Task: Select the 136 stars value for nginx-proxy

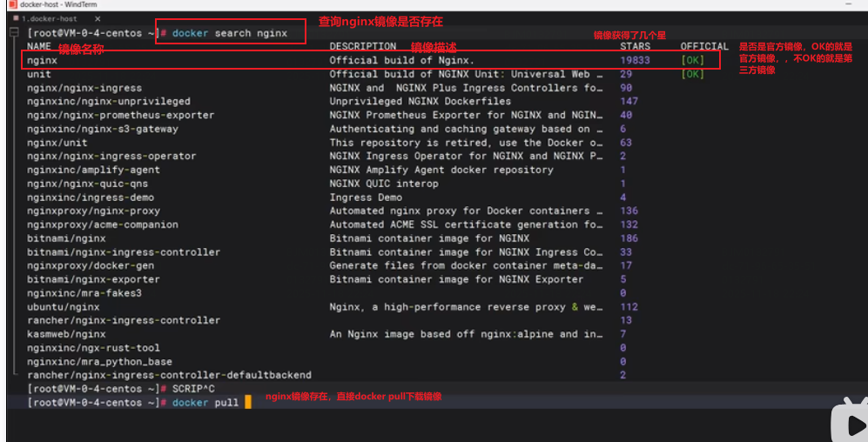Action: 629,211
